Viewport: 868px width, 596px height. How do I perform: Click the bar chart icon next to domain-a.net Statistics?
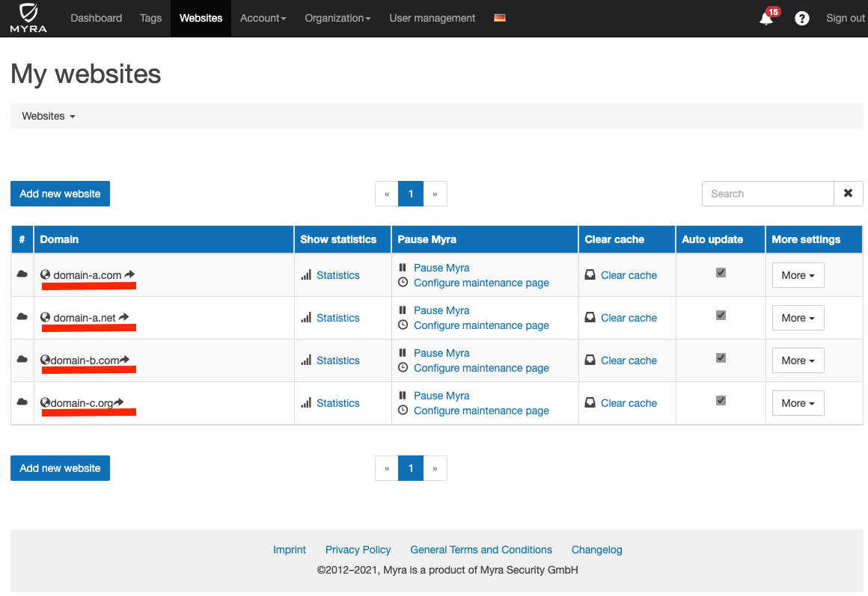(x=307, y=317)
